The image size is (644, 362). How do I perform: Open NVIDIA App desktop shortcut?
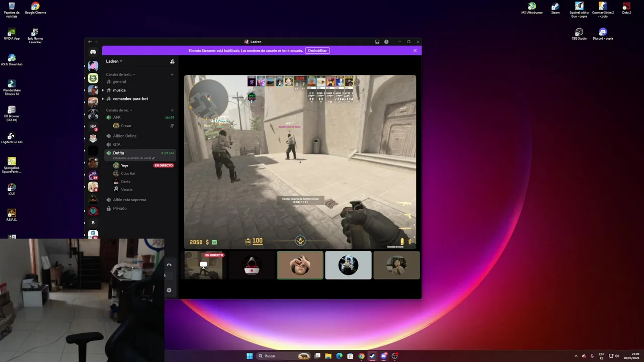pyautogui.click(x=12, y=34)
